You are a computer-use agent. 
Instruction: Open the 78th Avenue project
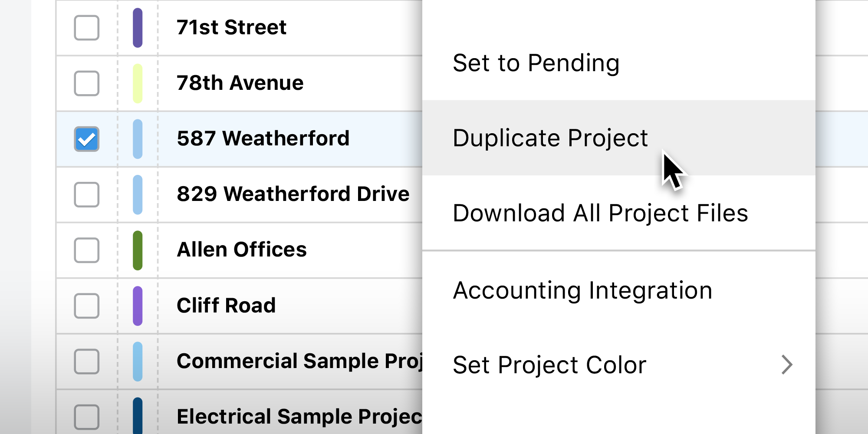(x=240, y=82)
